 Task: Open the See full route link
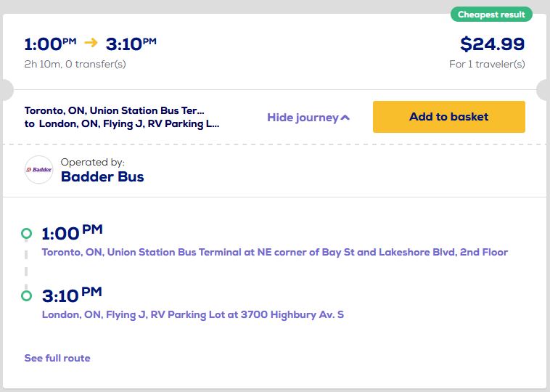(x=57, y=358)
